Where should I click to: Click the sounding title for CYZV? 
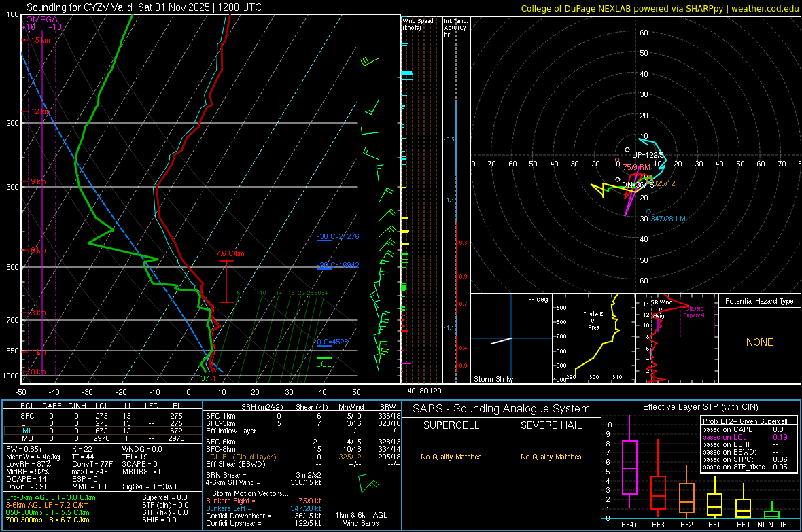point(143,7)
